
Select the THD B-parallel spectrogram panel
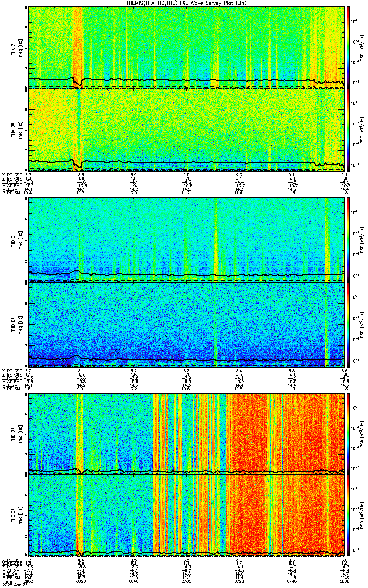pos(186,324)
